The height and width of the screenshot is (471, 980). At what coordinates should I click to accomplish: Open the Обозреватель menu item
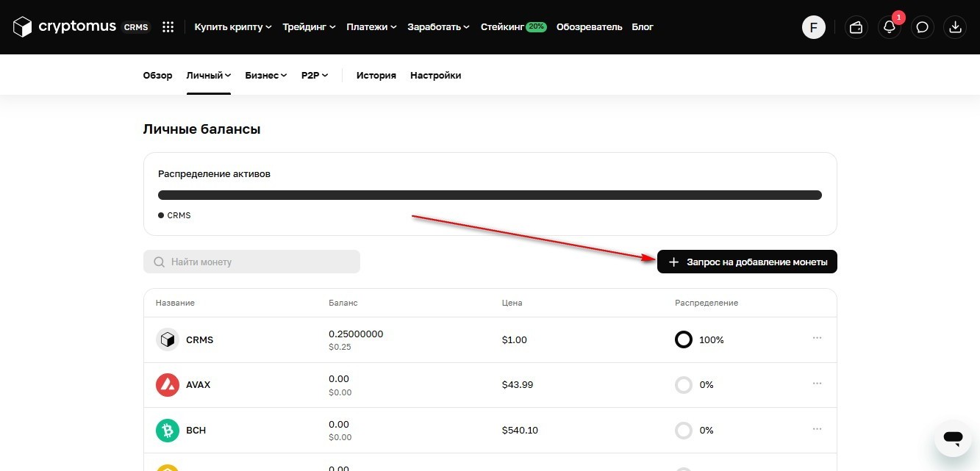[589, 27]
